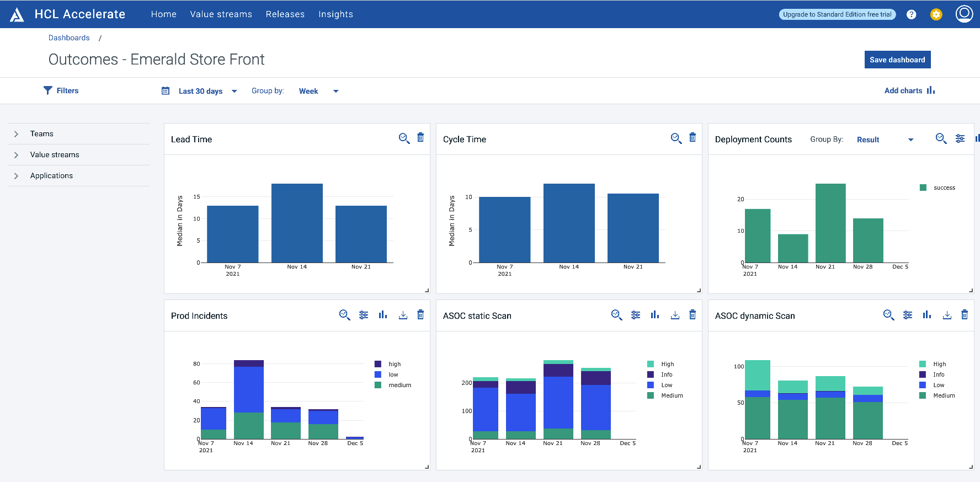Image resolution: width=980 pixels, height=482 pixels.
Task: Go to the Home menu
Action: [164, 14]
